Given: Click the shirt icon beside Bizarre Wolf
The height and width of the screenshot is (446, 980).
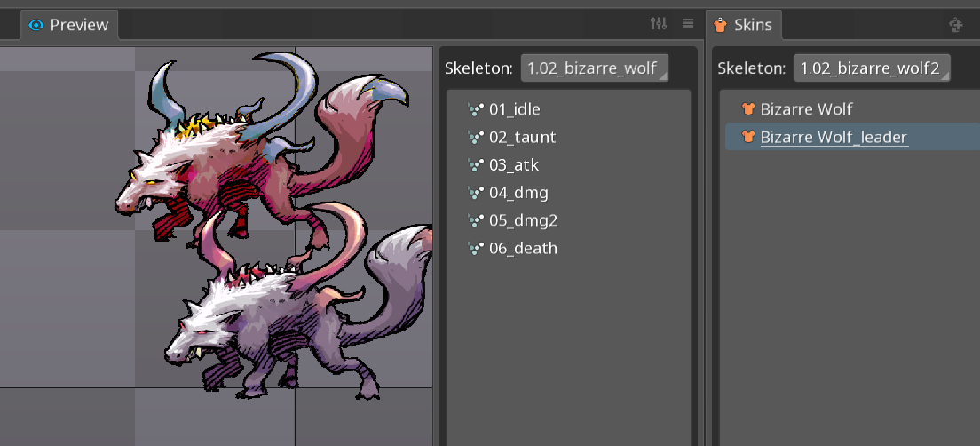Looking at the screenshot, I should [748, 109].
